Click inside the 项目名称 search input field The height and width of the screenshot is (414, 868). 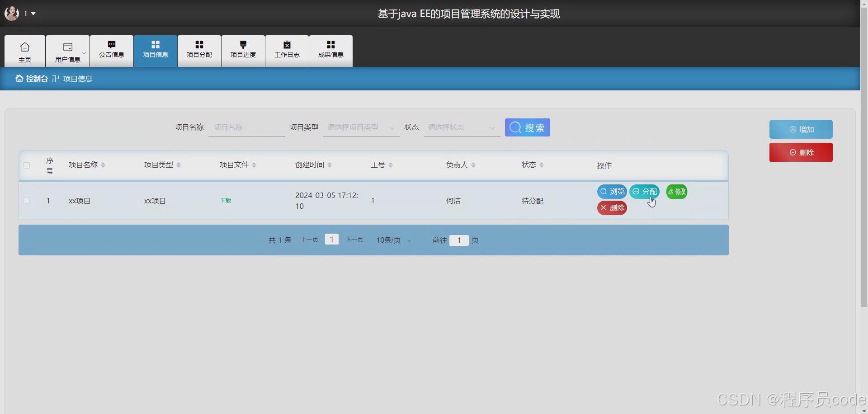[x=246, y=127]
